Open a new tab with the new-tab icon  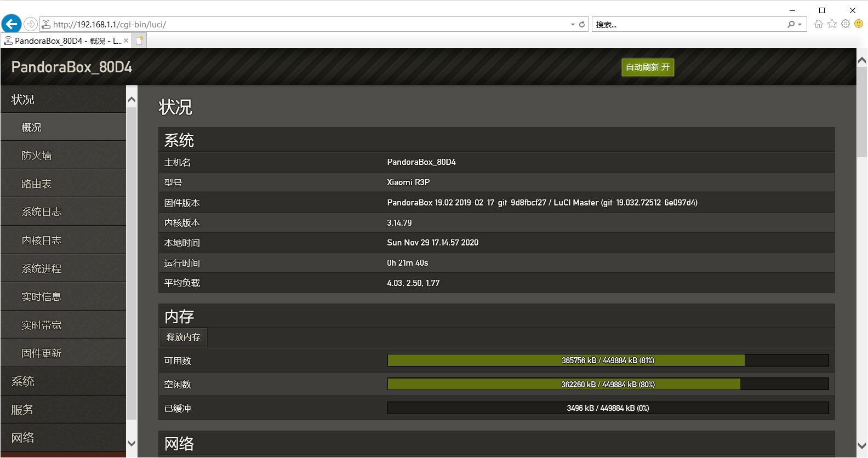pyautogui.click(x=140, y=41)
